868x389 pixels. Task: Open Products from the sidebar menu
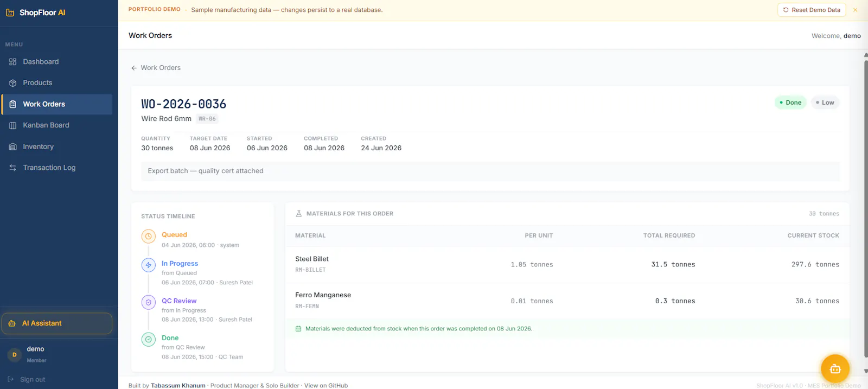pyautogui.click(x=57, y=83)
